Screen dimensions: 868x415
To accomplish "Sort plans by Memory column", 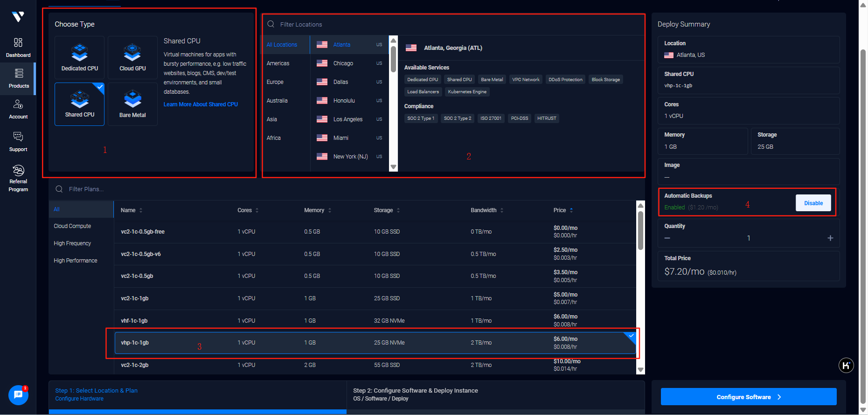I will click(x=317, y=210).
